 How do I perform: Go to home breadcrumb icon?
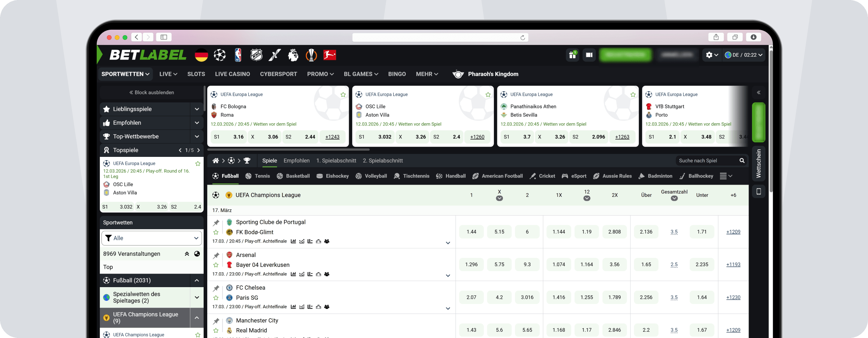[215, 161]
